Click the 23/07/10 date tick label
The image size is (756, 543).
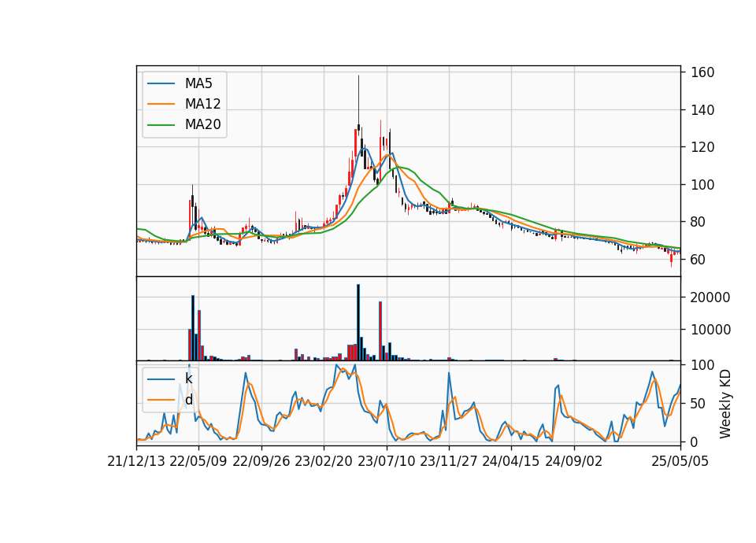coord(386,461)
